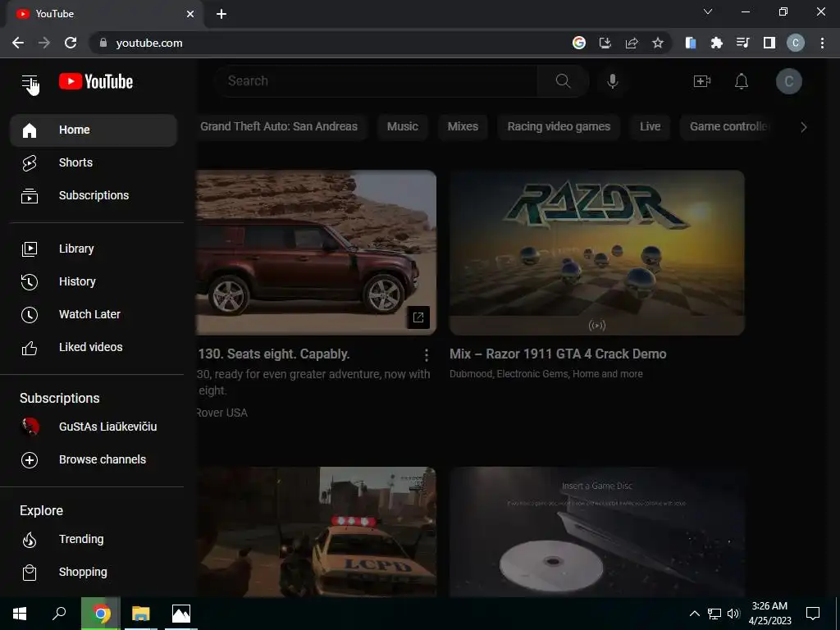Screen dimensions: 840x630
Task: Open File Explorer from taskbar
Action: 140,614
